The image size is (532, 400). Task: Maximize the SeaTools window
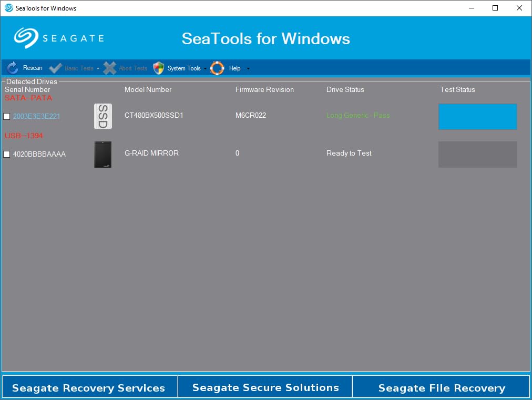pos(495,8)
